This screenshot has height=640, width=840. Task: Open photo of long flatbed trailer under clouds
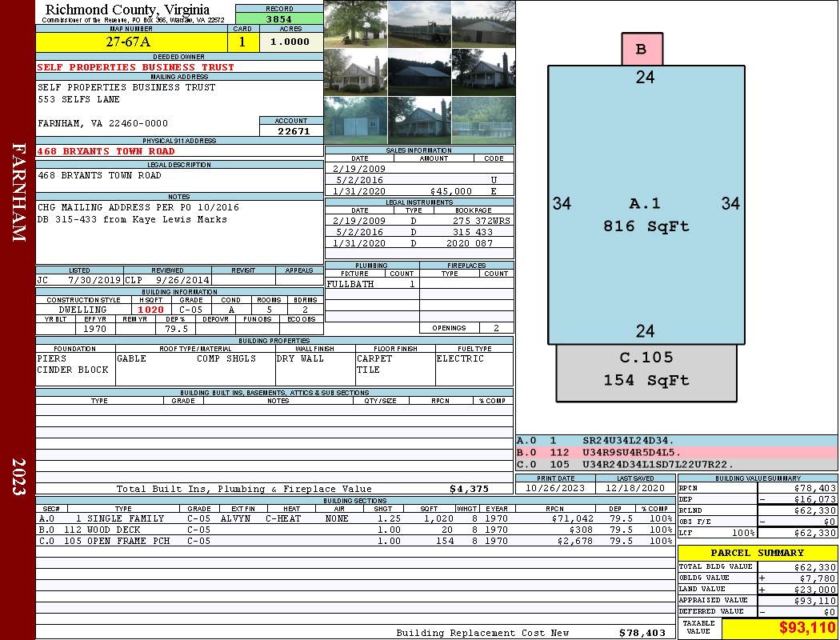click(x=419, y=24)
